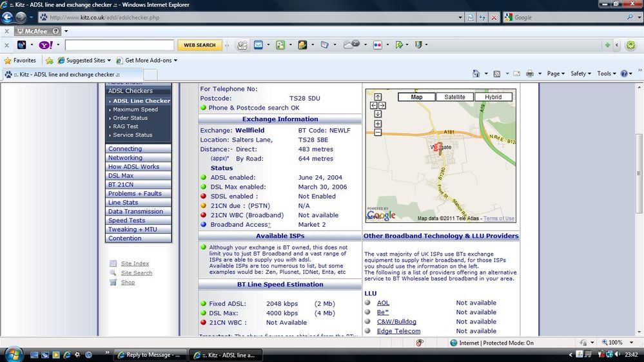Switch map view to Map
The height and width of the screenshot is (362, 644).
[x=416, y=97]
